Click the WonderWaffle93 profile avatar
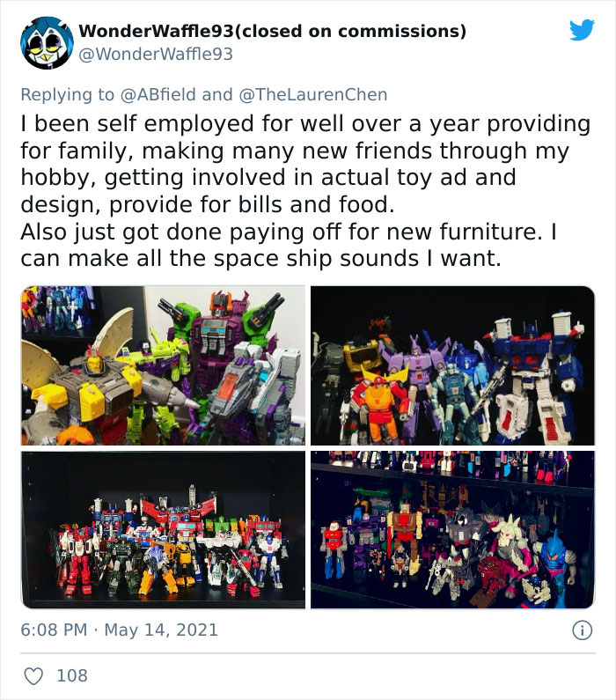 (47, 42)
